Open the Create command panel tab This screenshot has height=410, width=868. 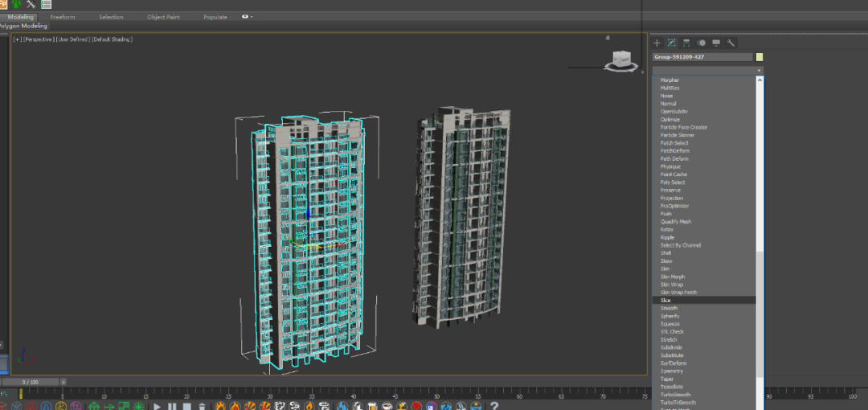pyautogui.click(x=657, y=43)
